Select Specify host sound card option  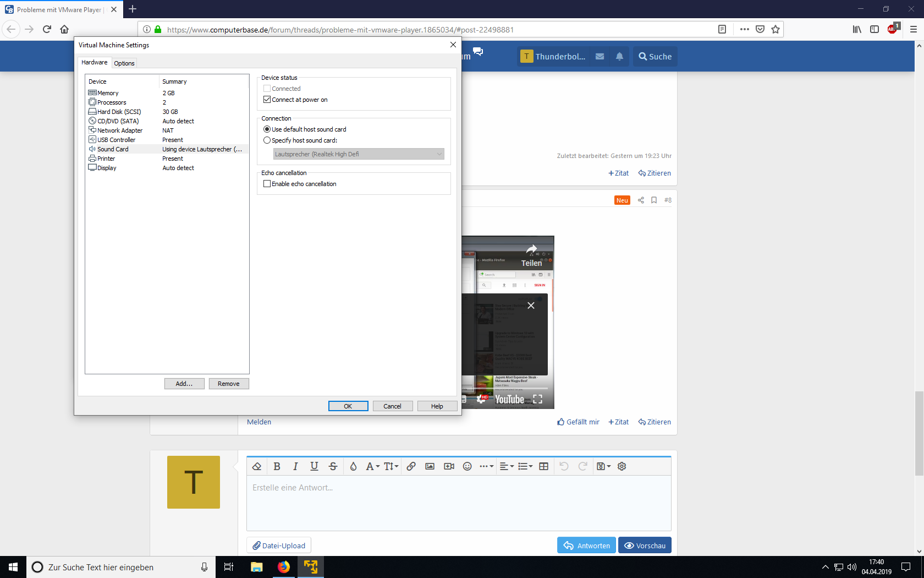[267, 140]
